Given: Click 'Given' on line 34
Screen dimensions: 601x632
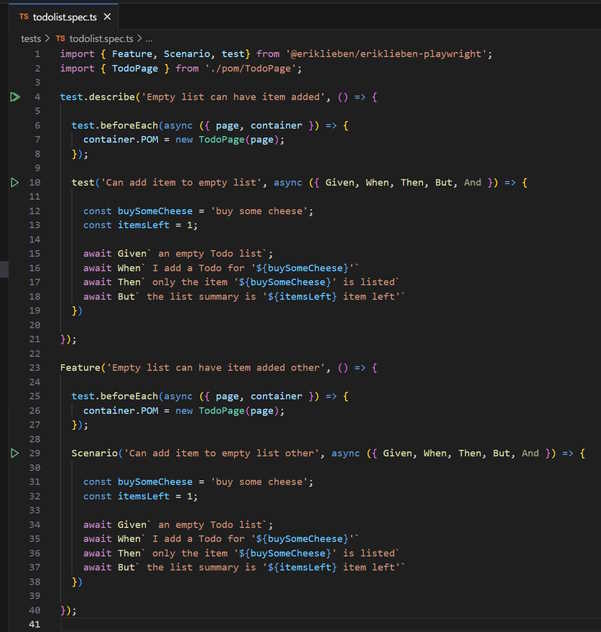Looking at the screenshot, I should click(132, 525).
